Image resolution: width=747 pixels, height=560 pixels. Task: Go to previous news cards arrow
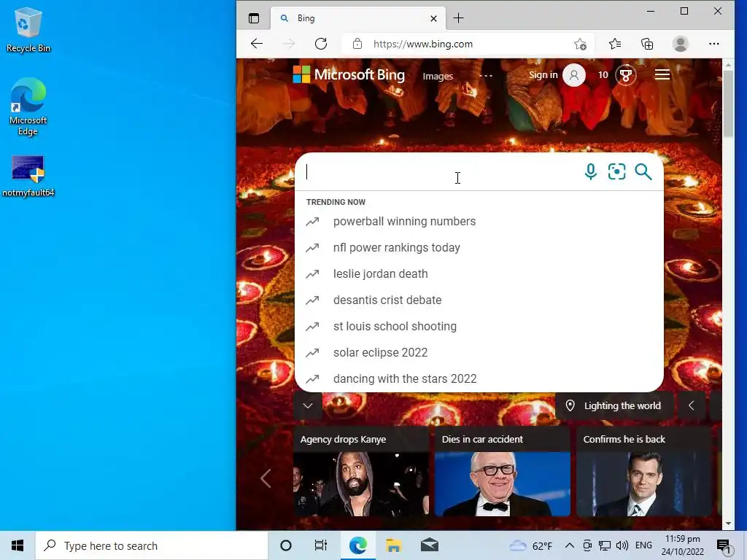[266, 478]
